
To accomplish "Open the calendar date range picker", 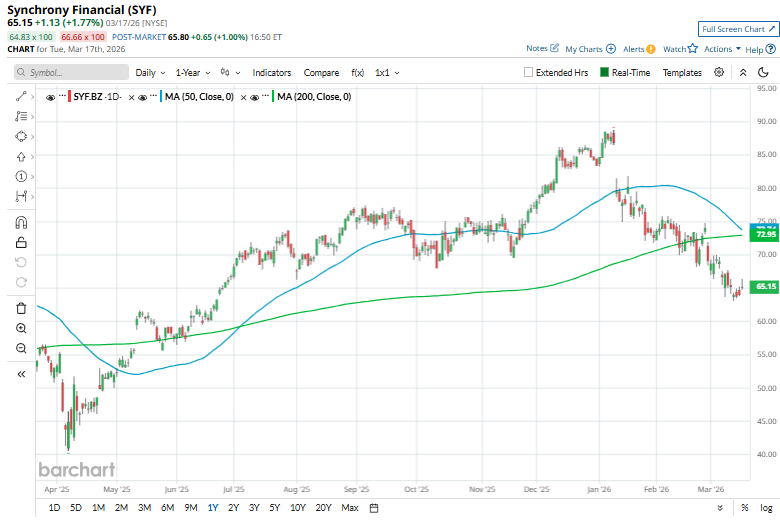I will click(x=373, y=508).
